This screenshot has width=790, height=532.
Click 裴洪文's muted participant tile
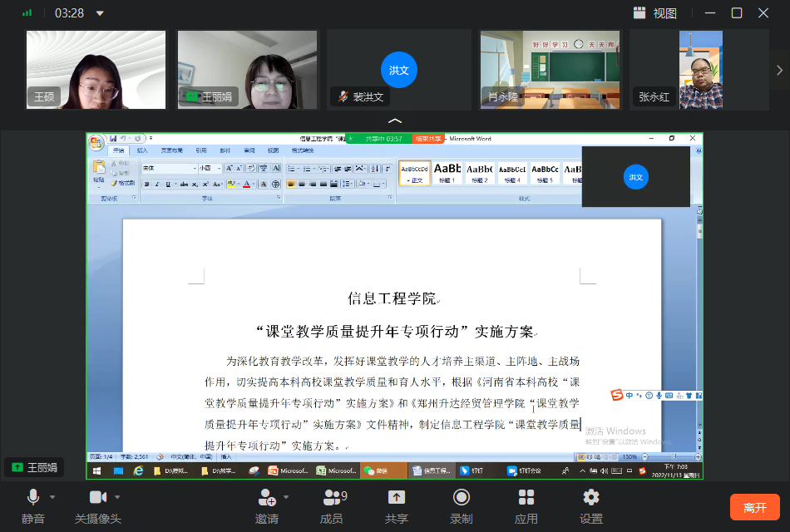tap(398, 70)
